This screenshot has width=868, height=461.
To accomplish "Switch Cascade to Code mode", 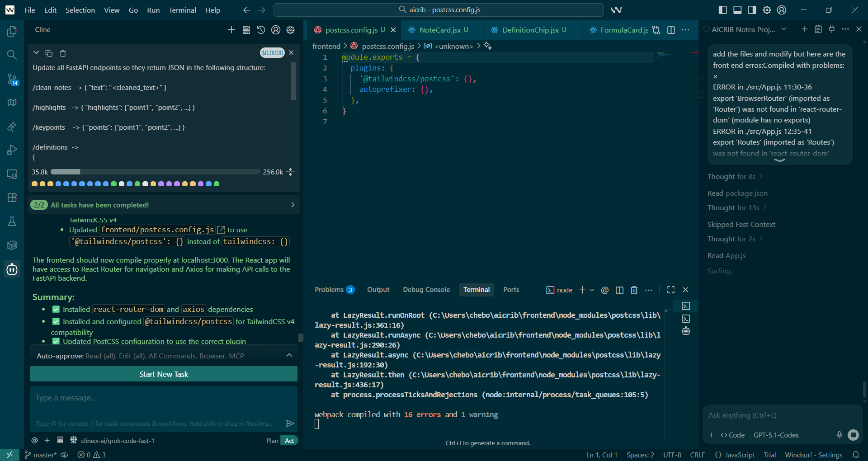I will [732, 435].
